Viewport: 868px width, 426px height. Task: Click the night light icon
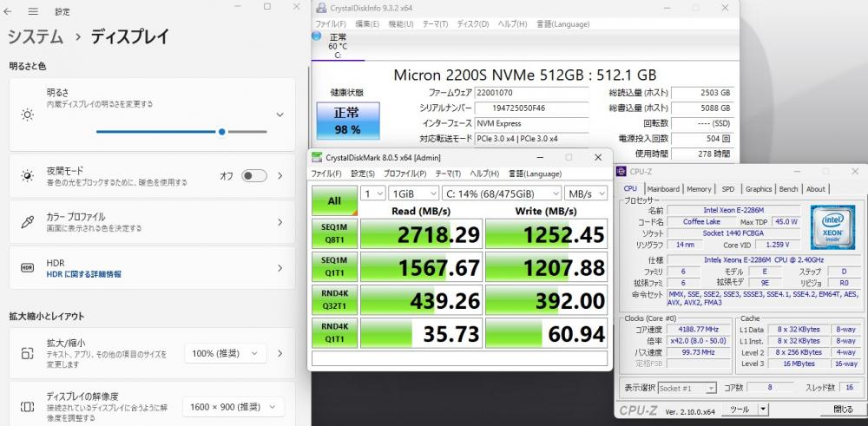[x=27, y=176]
